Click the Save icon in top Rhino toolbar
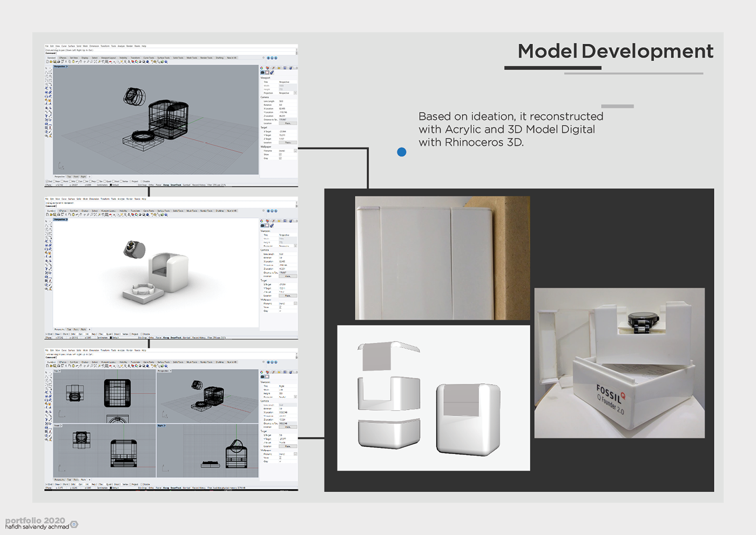 click(x=54, y=62)
